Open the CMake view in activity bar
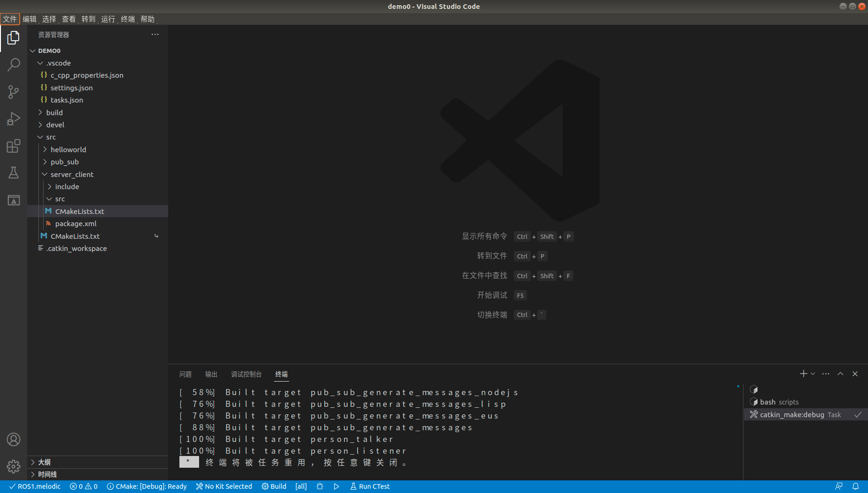Screen dimensions: 868x493 (x=14, y=200)
